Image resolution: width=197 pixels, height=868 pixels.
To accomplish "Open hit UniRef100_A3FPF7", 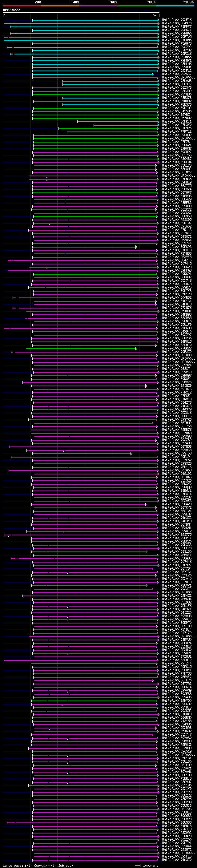I will (x=176, y=27).
